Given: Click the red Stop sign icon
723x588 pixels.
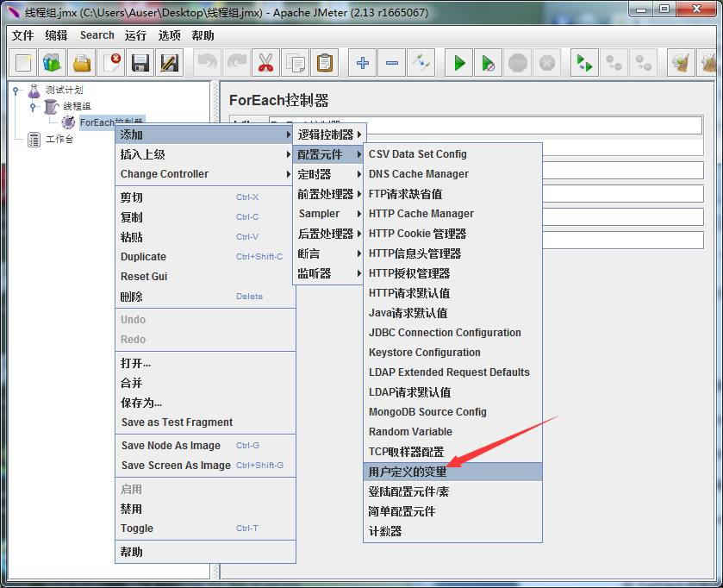Looking at the screenshot, I should [517, 63].
